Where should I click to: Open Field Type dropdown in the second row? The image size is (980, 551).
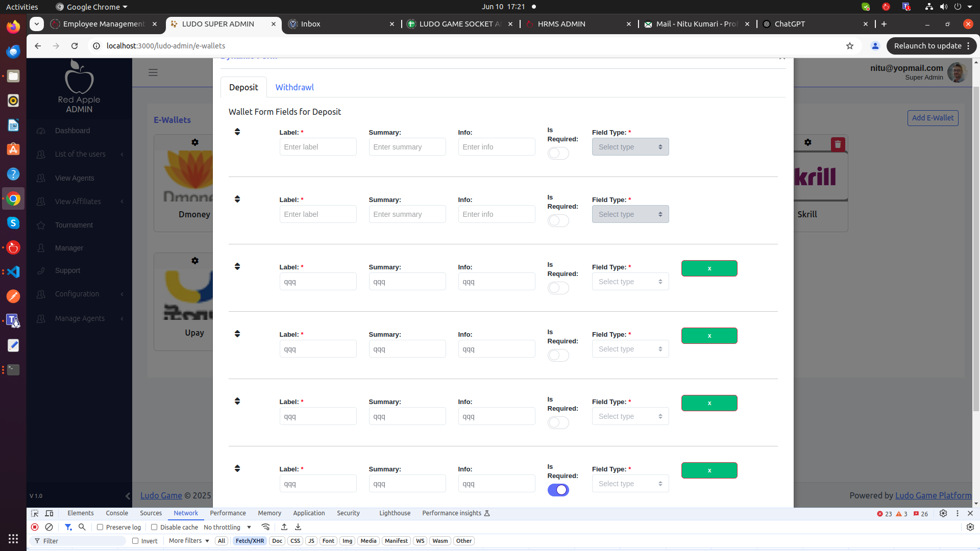[630, 214]
